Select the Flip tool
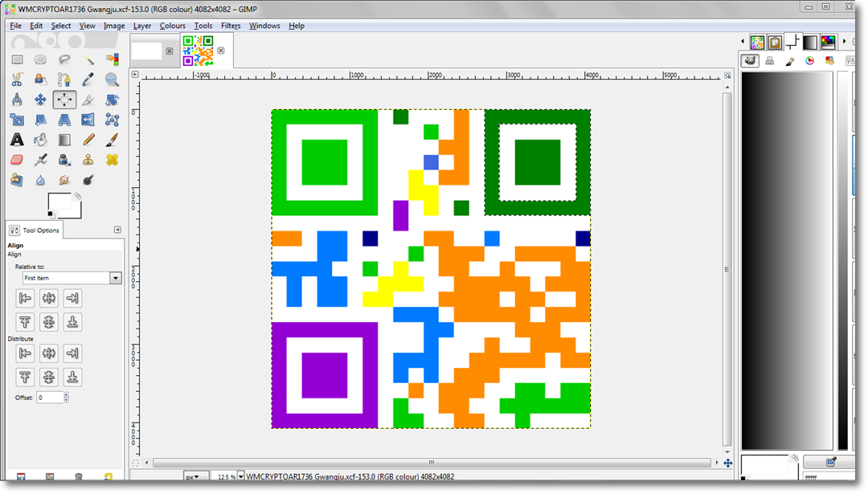This screenshot has height=494, width=868. 88,120
